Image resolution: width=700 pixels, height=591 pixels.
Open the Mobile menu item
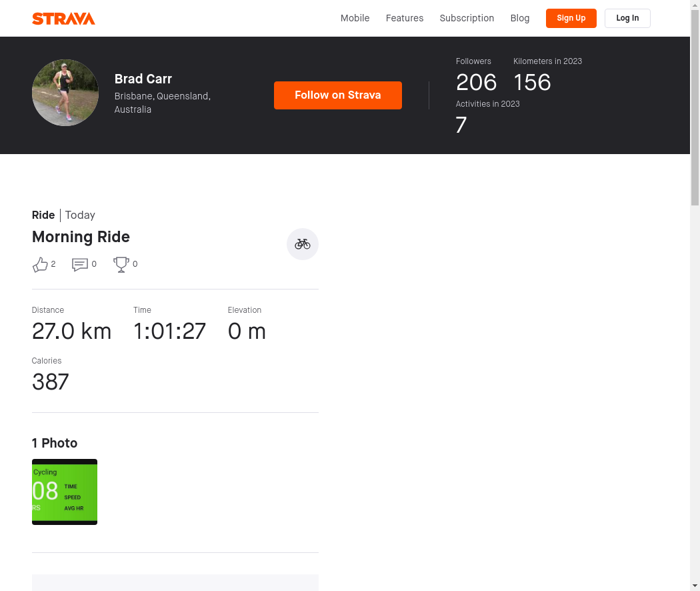point(355,18)
